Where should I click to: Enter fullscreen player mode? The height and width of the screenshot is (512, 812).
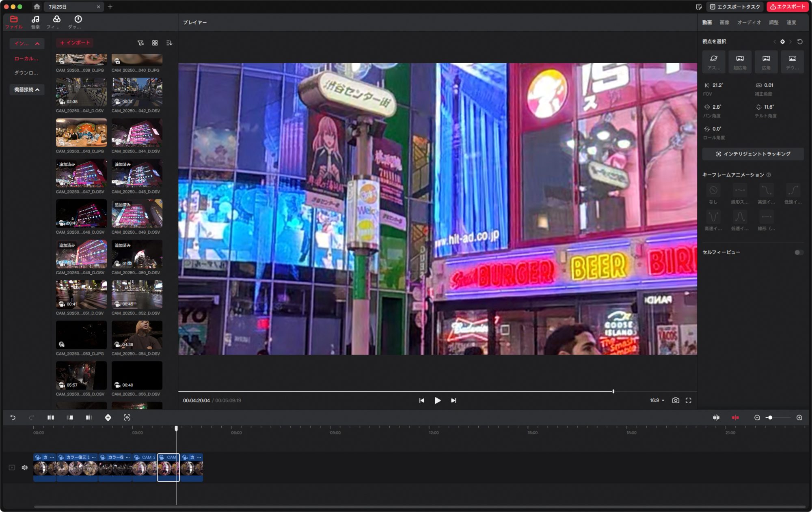689,400
